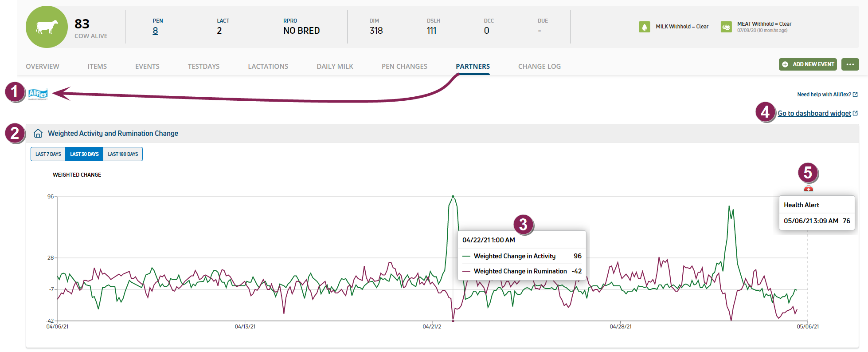Click the Allflex partner logo
Screen dimensions: 868x352
[x=38, y=94]
